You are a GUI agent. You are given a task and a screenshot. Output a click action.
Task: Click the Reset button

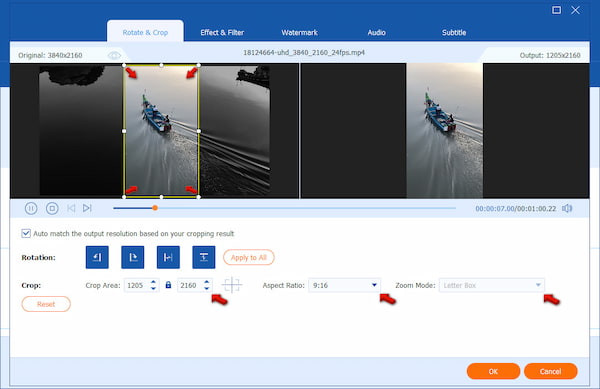[x=46, y=304]
